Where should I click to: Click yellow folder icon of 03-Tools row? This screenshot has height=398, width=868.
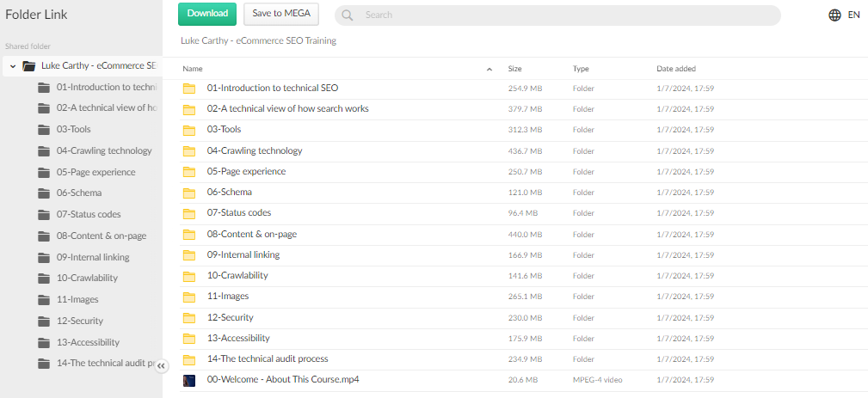(x=189, y=131)
